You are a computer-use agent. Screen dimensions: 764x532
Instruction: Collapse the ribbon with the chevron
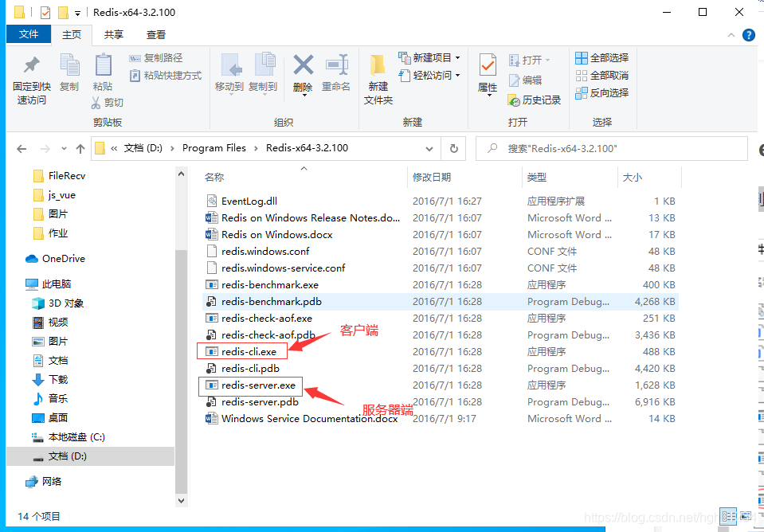(x=731, y=35)
